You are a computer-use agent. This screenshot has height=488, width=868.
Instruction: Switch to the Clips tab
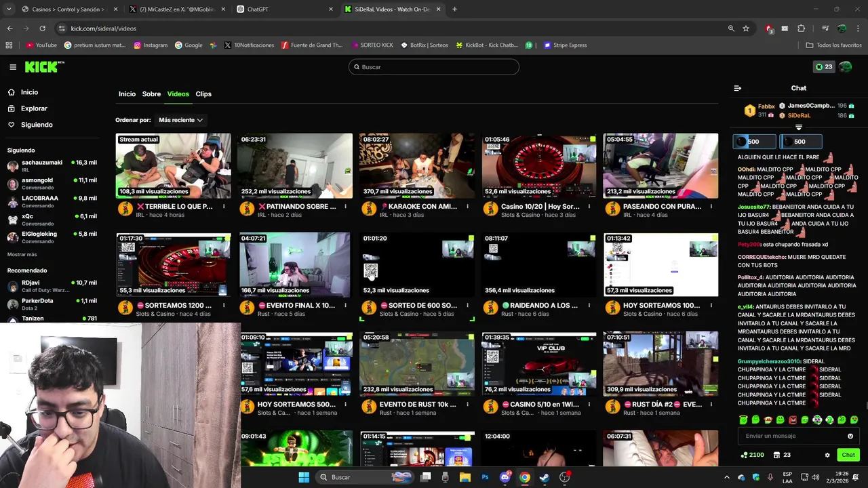coord(203,94)
